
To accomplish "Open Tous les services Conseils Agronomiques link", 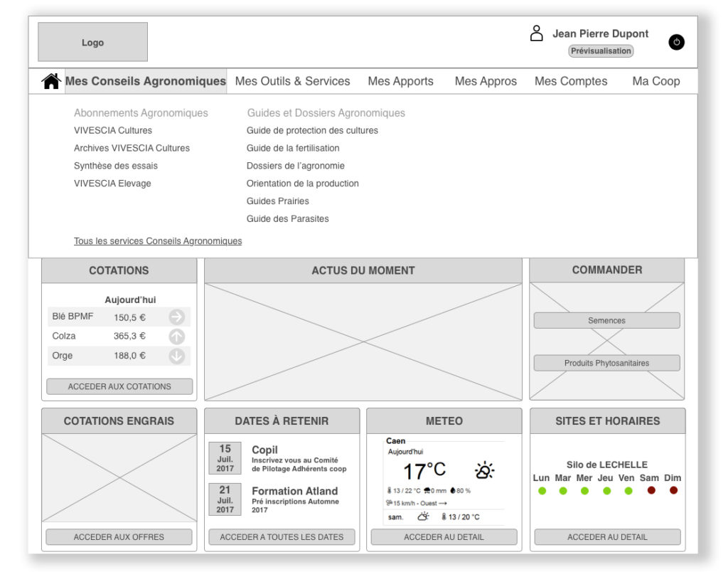I will pyautogui.click(x=158, y=241).
